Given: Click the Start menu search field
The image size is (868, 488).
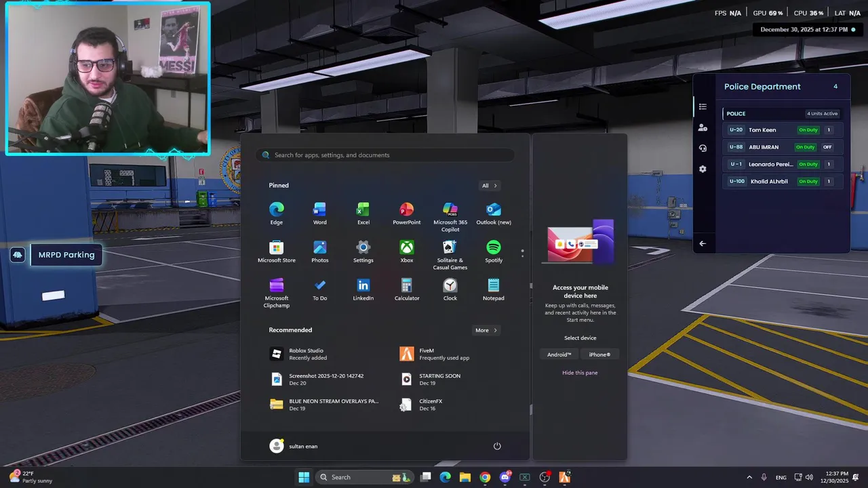Looking at the screenshot, I should [x=385, y=155].
